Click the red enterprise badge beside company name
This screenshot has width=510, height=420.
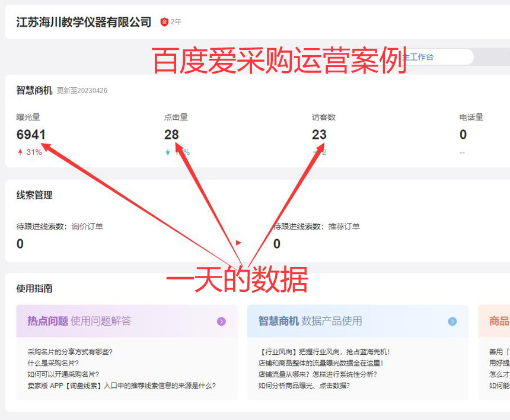[164, 22]
